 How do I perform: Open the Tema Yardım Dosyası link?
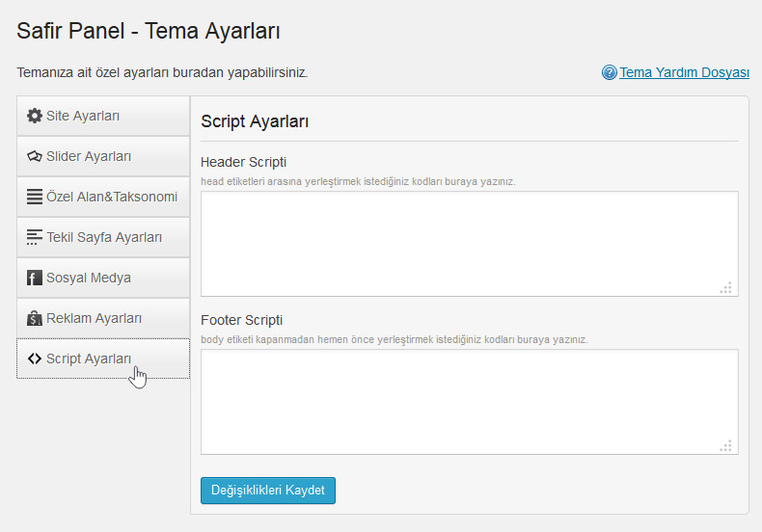(x=684, y=72)
